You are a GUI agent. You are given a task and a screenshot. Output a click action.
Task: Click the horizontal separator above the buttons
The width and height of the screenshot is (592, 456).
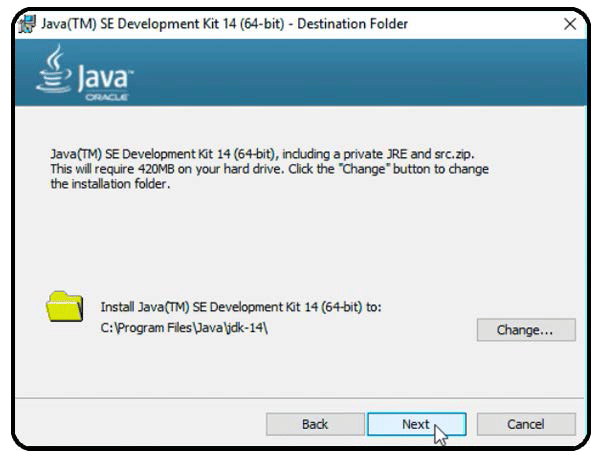coord(299,397)
